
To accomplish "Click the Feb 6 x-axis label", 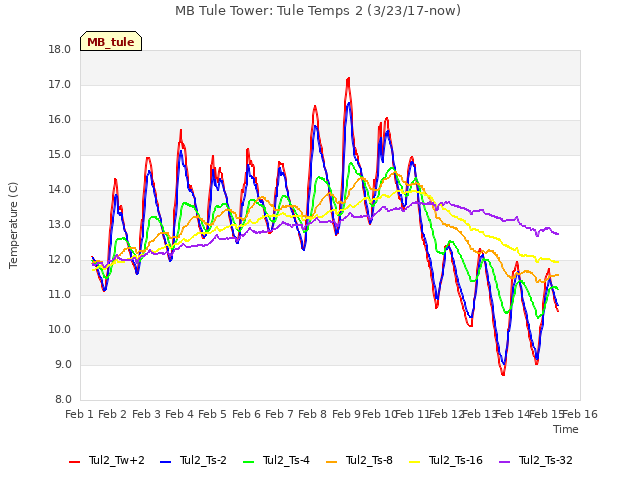I will [246, 415].
